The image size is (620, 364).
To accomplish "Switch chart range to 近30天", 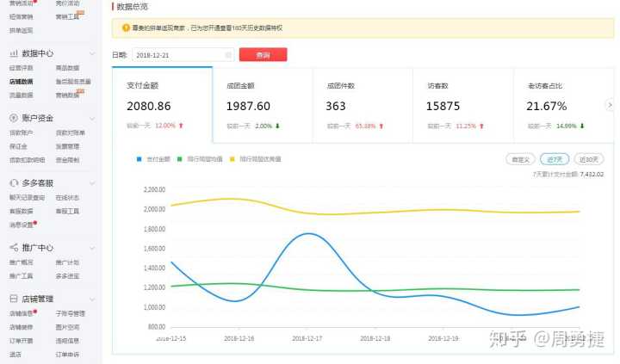I will 589,159.
